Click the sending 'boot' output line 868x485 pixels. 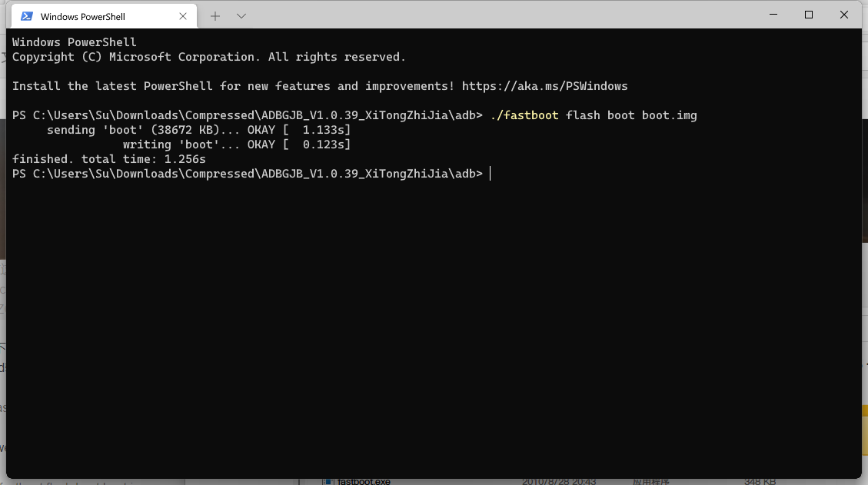198,130
